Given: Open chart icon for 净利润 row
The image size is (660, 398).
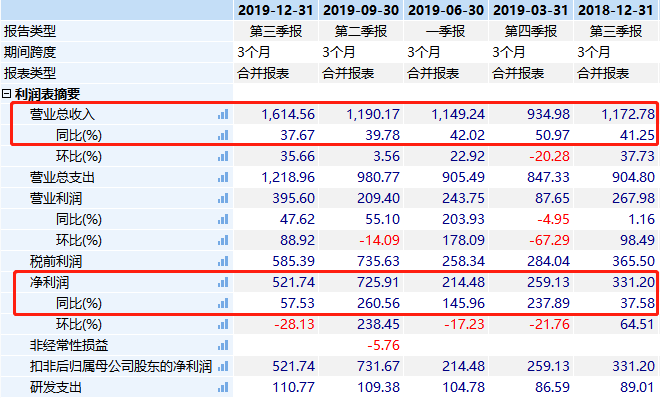Looking at the screenshot, I should pos(223,283).
